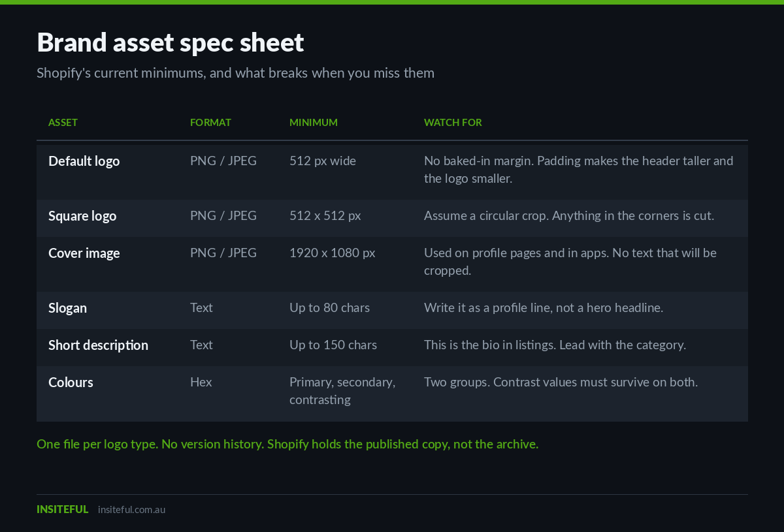Click the MINIMUM column header

[314, 123]
